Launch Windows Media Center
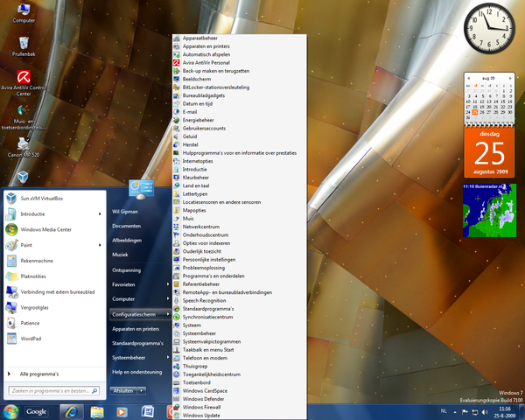The image size is (525, 420). click(54, 229)
